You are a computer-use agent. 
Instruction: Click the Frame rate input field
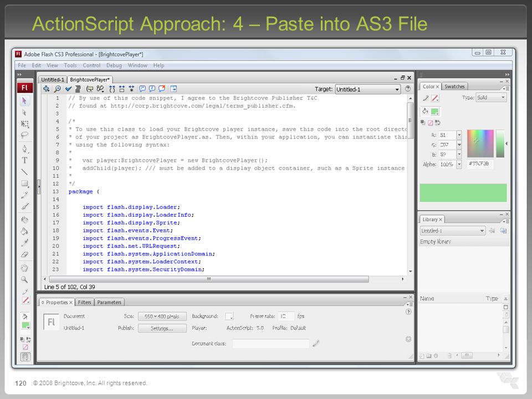(286, 316)
